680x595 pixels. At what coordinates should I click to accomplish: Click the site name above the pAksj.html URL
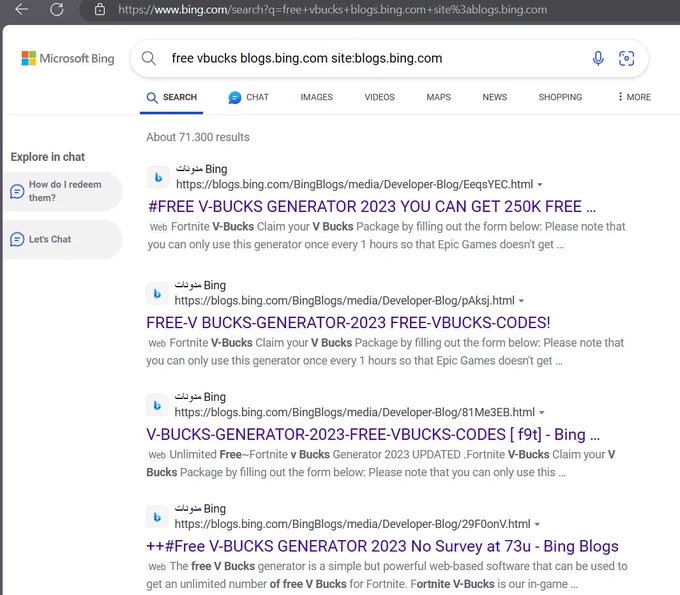pyautogui.click(x=200, y=285)
